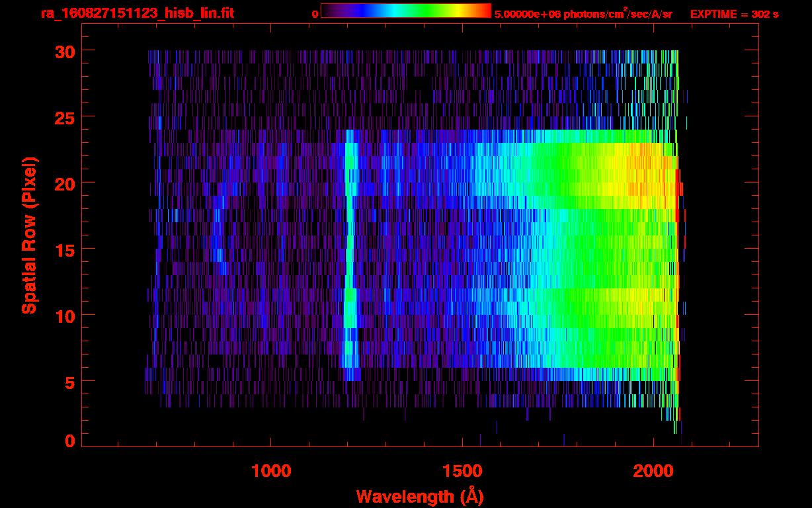Click the color bar minimum value 0

coord(315,14)
